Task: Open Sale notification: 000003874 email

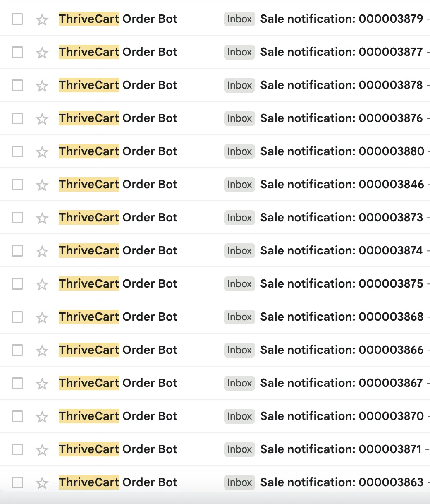Action: pos(341,251)
